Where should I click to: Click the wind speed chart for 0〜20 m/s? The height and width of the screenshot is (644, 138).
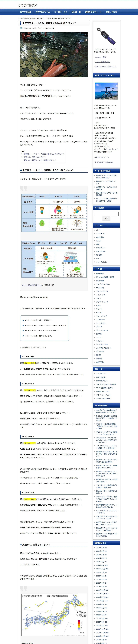(54, 213)
